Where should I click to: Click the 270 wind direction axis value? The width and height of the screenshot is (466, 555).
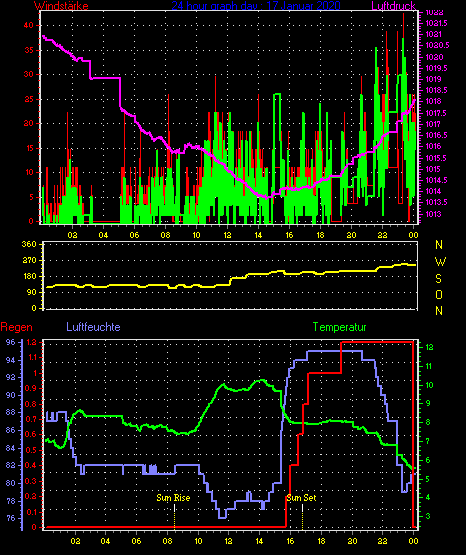[x=29, y=261]
